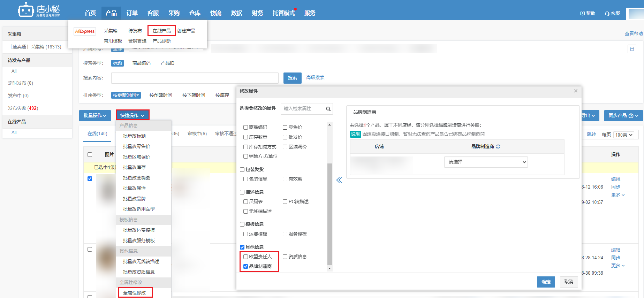
Task: Click the 确定 button
Action: [546, 282]
